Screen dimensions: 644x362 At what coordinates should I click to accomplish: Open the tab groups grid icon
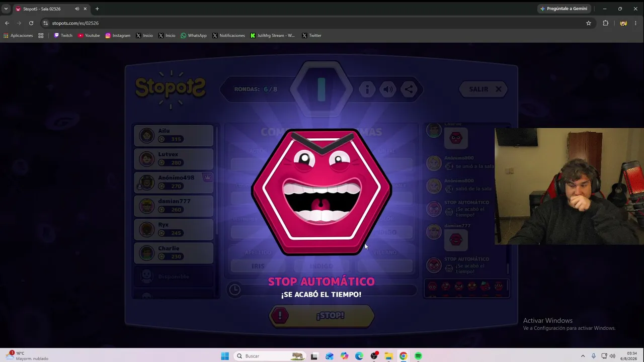pos(41,36)
